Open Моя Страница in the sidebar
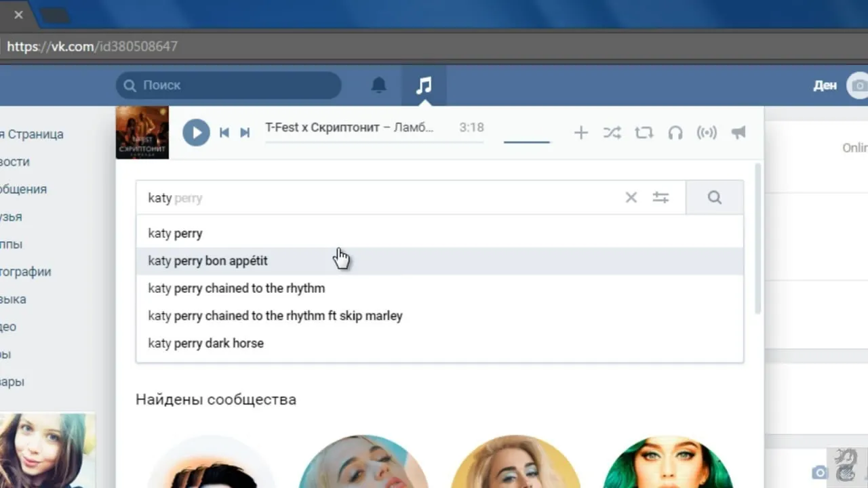This screenshot has width=868, height=488. click(32, 134)
